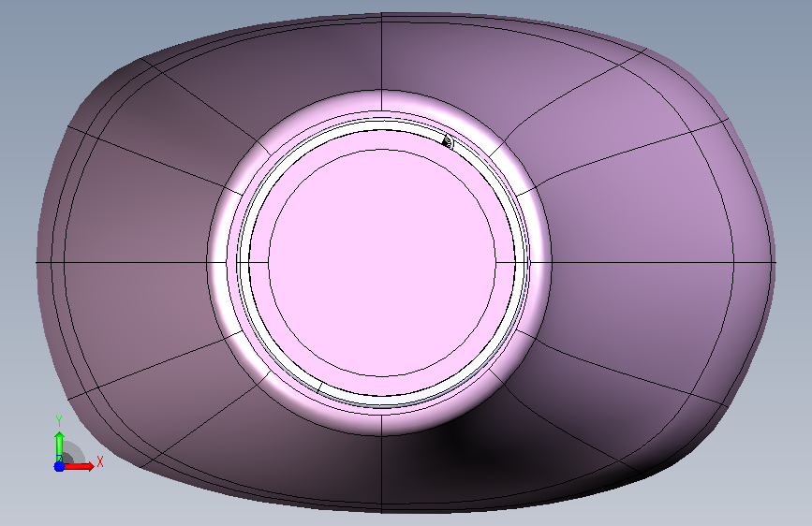The height and width of the screenshot is (526, 812).
Task: Click the red X label beside the triad
Action: [x=100, y=461]
